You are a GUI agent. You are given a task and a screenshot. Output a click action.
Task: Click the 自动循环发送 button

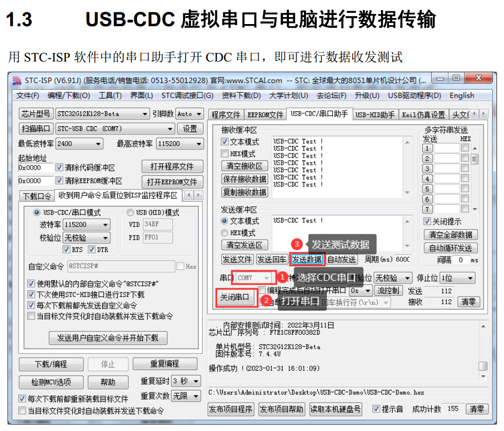(450, 248)
